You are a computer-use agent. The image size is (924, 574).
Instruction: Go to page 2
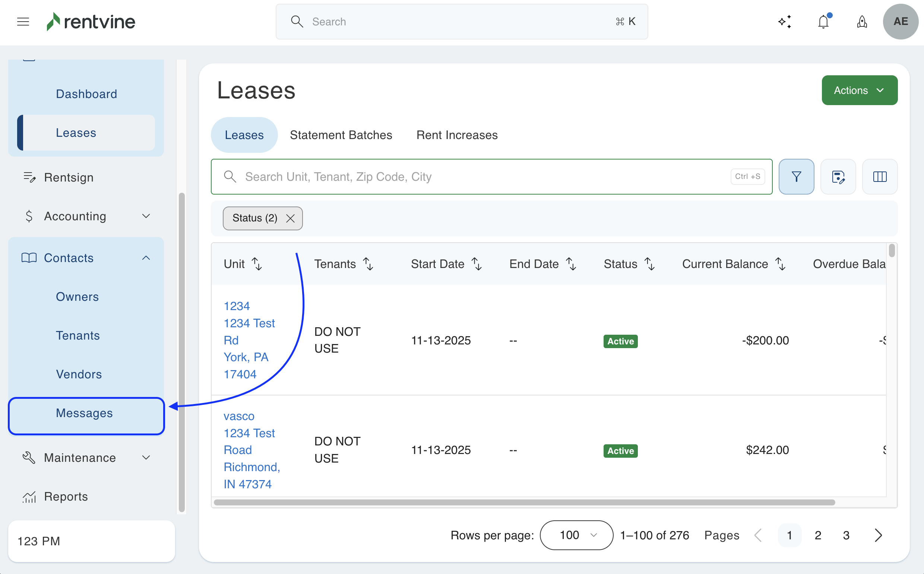tap(818, 535)
